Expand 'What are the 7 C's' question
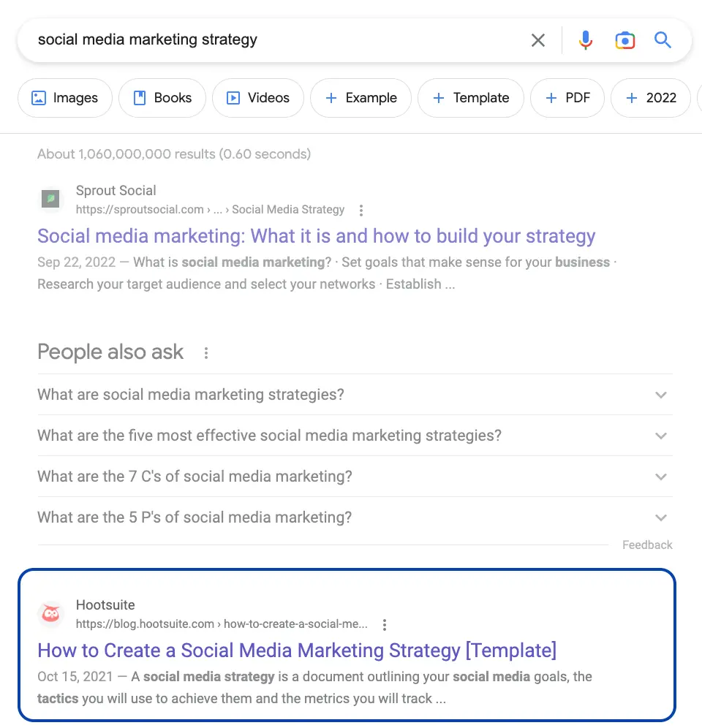The width and height of the screenshot is (702, 728). [355, 477]
